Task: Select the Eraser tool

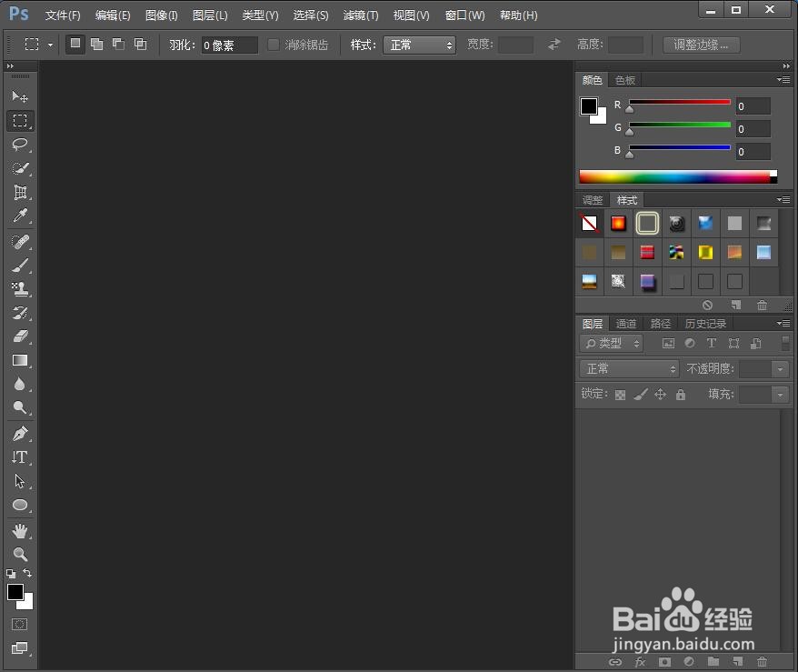Action: point(20,336)
